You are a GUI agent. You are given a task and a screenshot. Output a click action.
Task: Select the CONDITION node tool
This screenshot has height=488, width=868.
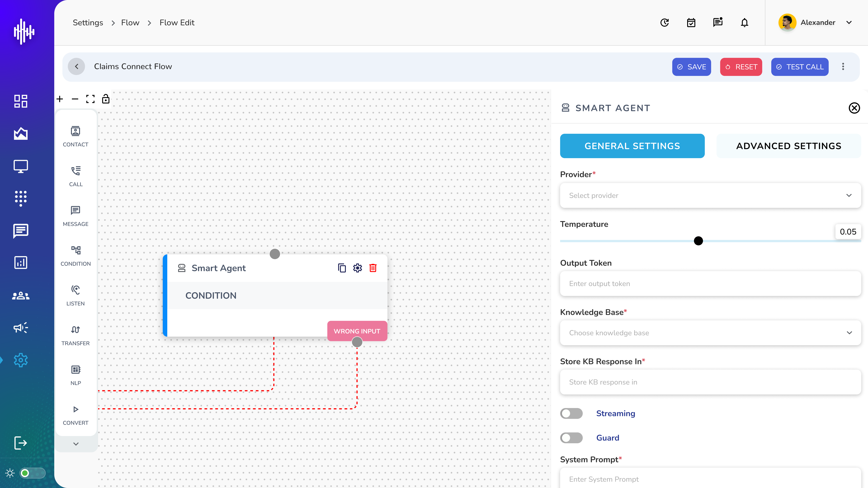(x=75, y=256)
